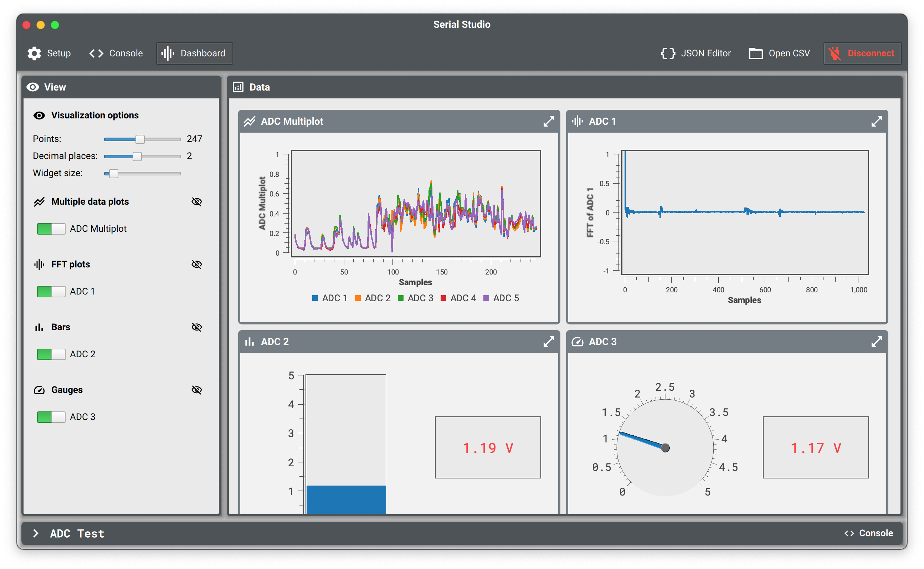Open CSV file from toolbar
Viewport: 924px width, 569px height.
779,53
